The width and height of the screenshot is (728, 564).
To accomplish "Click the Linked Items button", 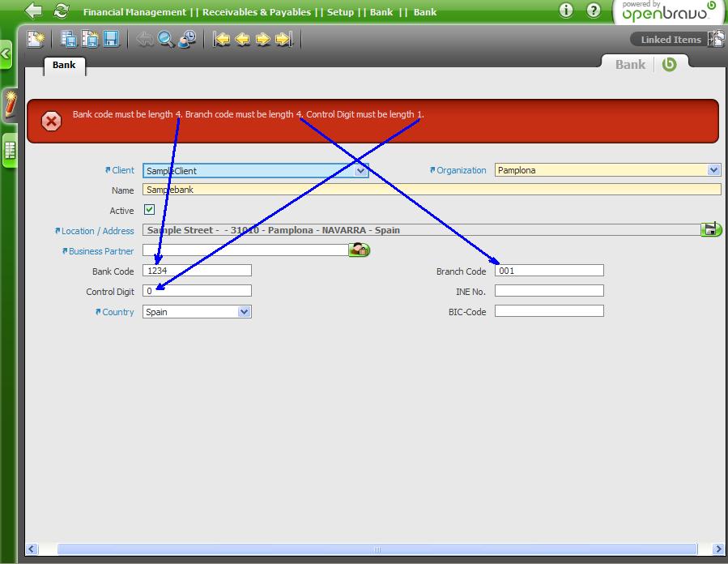I will click(671, 40).
